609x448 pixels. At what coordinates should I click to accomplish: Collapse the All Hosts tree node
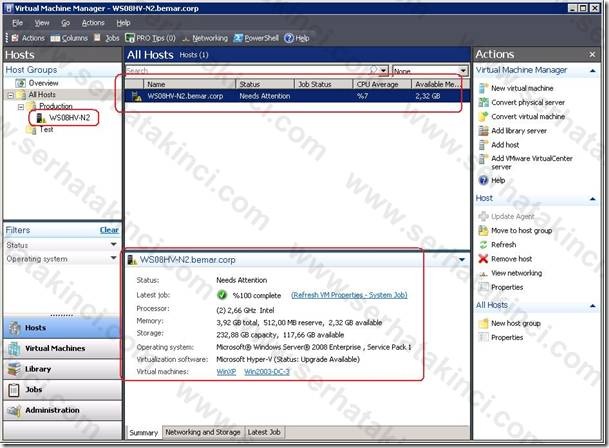click(11, 95)
